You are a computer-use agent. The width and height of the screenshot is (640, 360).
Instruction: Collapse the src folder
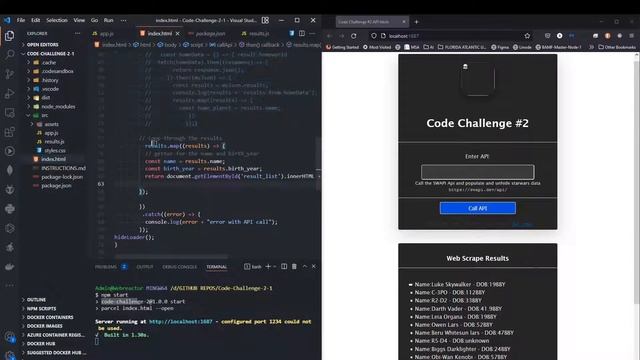pos(44,115)
